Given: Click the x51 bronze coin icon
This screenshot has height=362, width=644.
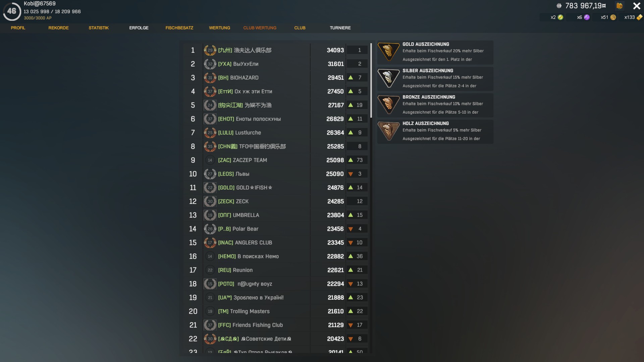Looking at the screenshot, I should [613, 17].
